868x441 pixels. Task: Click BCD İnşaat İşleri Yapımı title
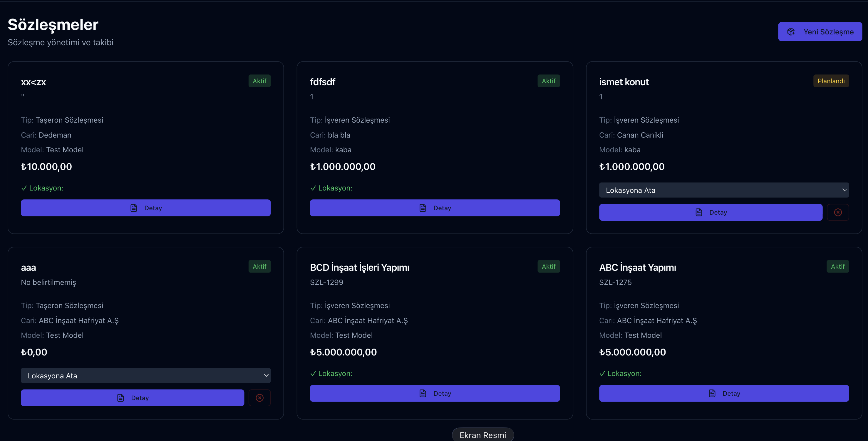point(360,267)
